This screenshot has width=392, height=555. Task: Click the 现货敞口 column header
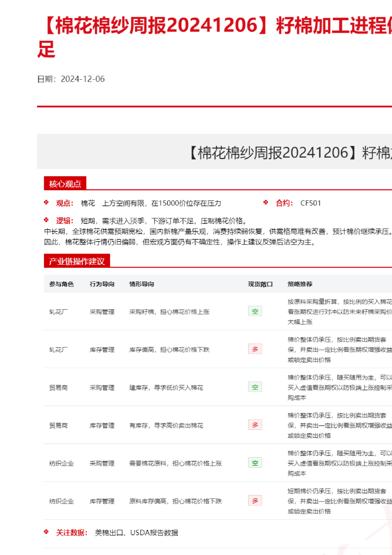[x=260, y=284]
